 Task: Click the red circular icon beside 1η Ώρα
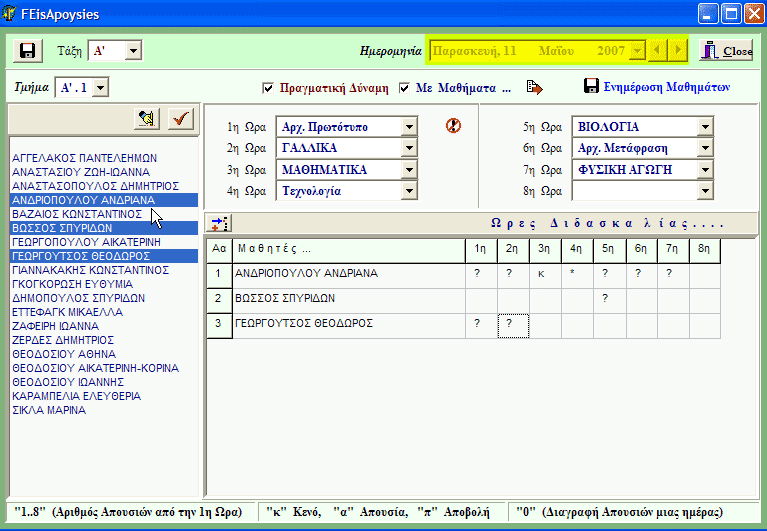pos(453,126)
